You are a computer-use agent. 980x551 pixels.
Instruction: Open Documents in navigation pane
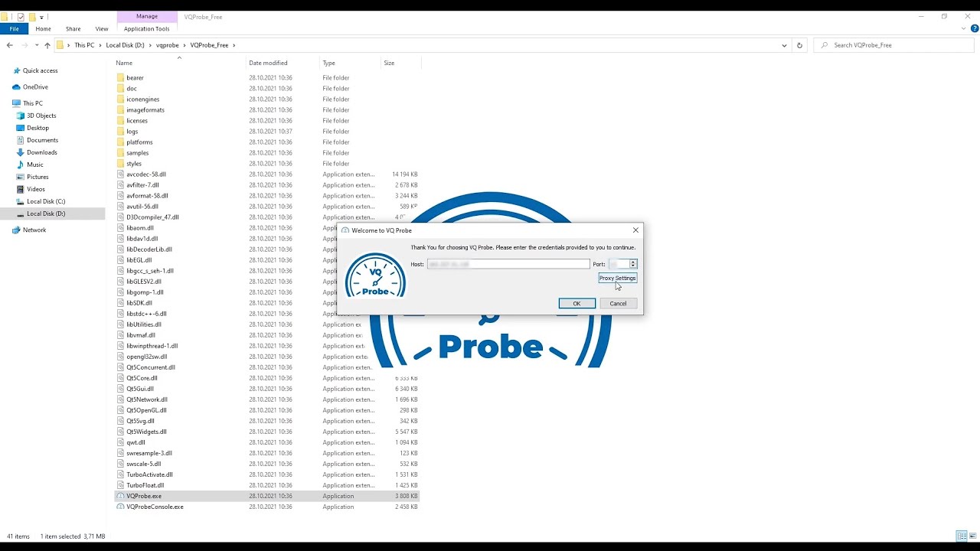tap(42, 140)
